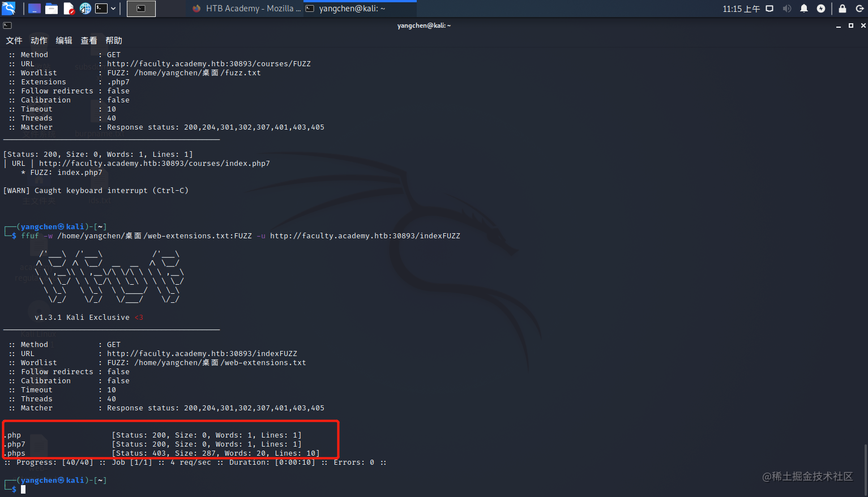
Task: Open the web browser globe icon
Action: click(x=85, y=8)
